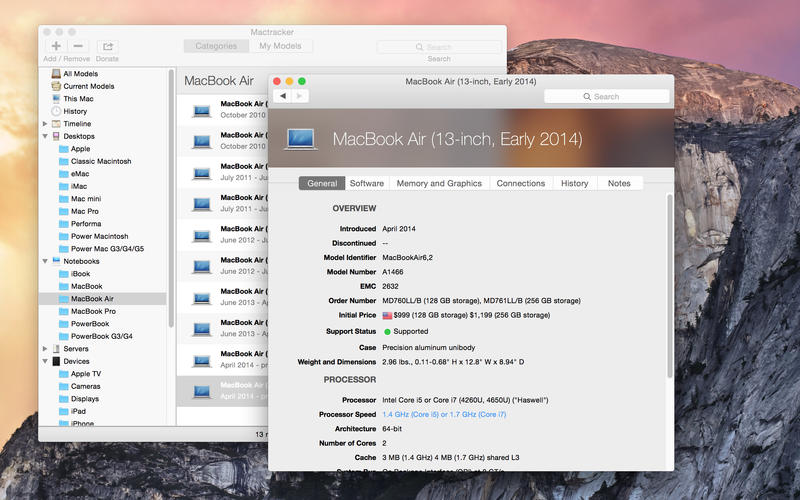Viewport: 800px width, 500px height.
Task: Open the Memory and Graphics tab
Action: point(439,183)
